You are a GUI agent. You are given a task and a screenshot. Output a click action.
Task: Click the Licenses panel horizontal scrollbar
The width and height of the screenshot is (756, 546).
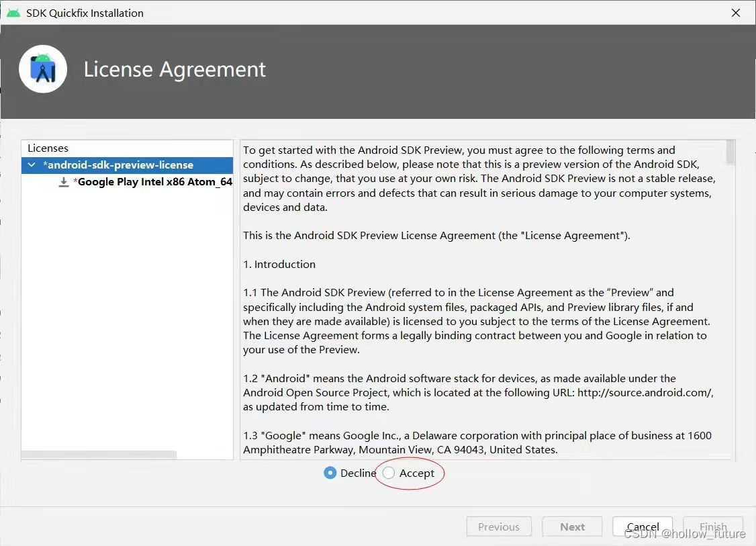click(99, 455)
